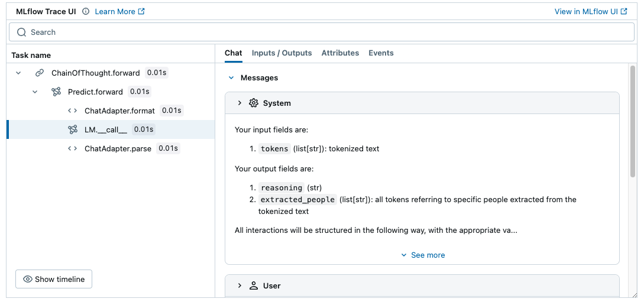Viewport: 644px width, 305px height.
Task: Toggle the User message chevron
Action: click(240, 285)
